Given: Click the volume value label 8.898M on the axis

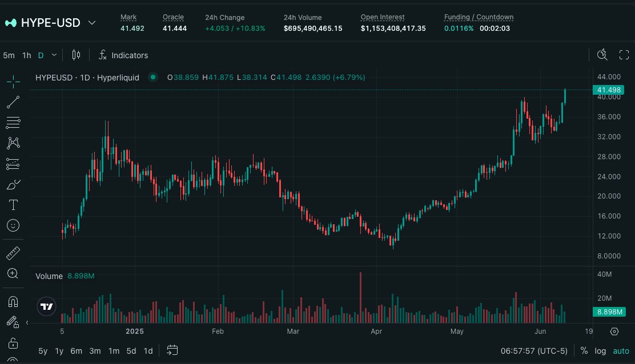Looking at the screenshot, I should [x=609, y=312].
